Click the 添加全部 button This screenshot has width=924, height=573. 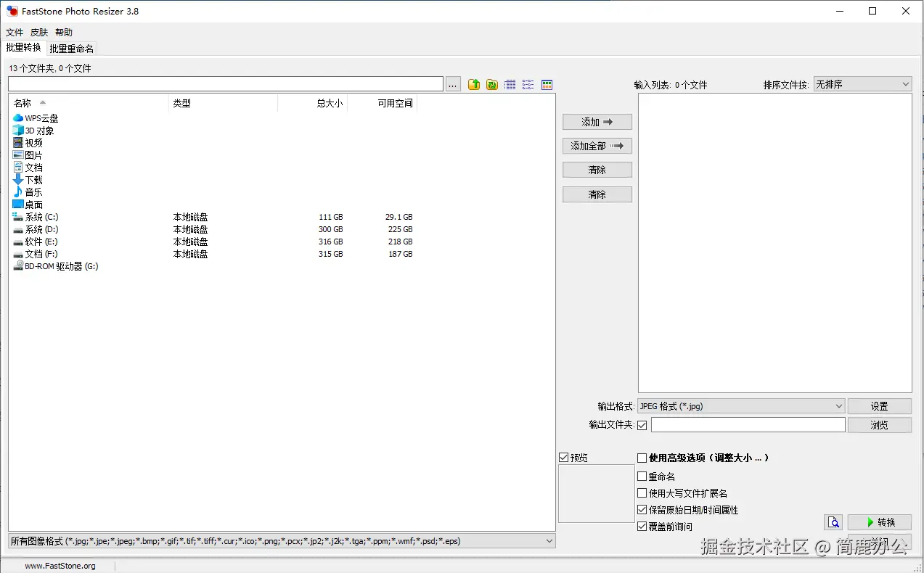[597, 146]
